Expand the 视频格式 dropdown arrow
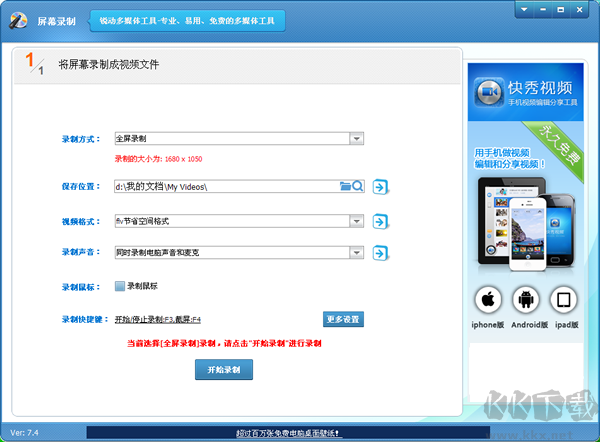Screen dimensions: 600x442 click(357, 221)
